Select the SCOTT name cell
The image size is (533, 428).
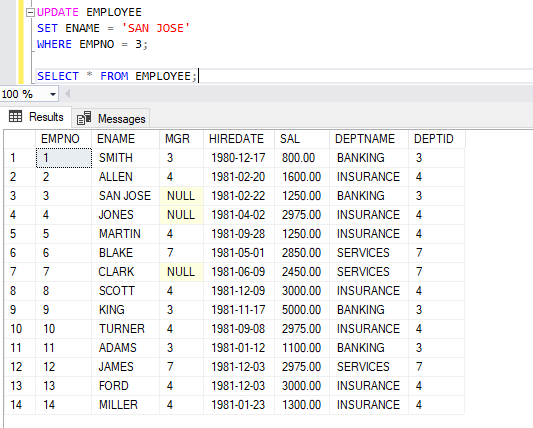(x=125, y=291)
